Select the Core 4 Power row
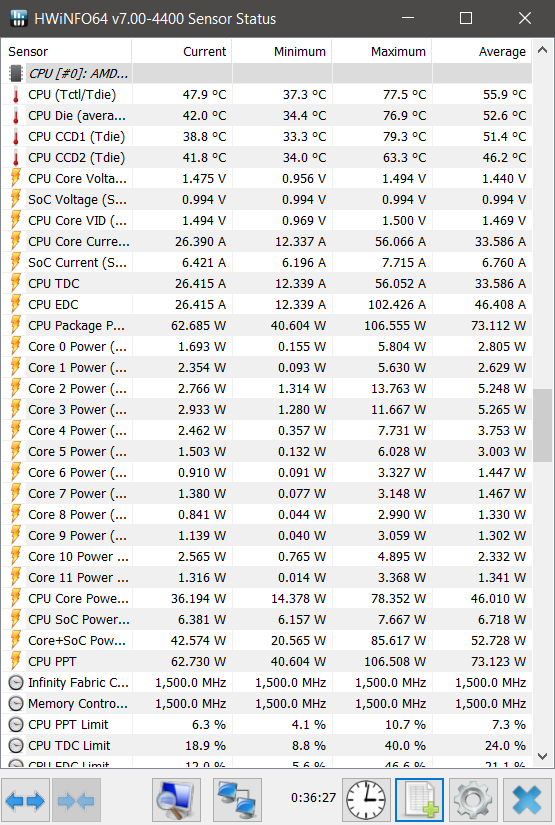This screenshot has width=555, height=825. [x=267, y=431]
